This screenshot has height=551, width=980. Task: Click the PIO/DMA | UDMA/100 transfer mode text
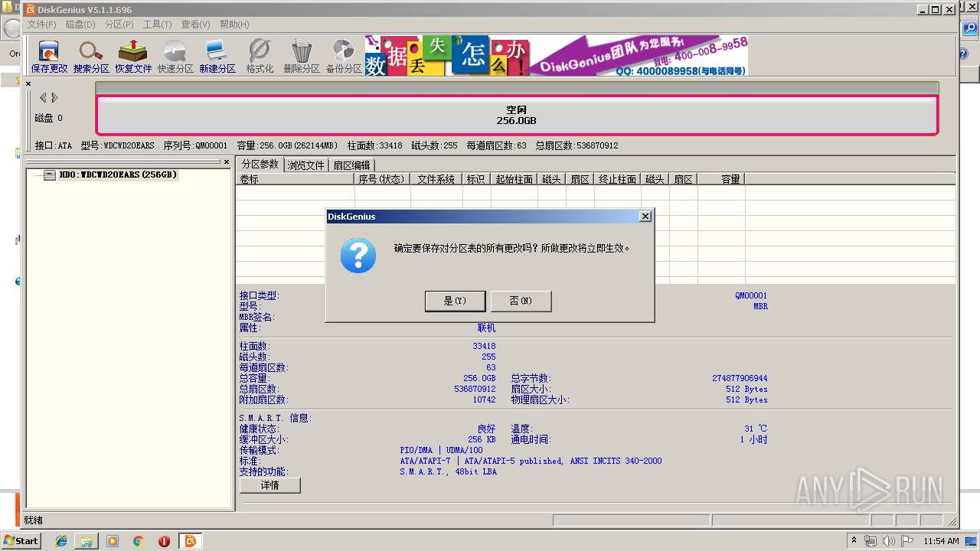coord(442,450)
